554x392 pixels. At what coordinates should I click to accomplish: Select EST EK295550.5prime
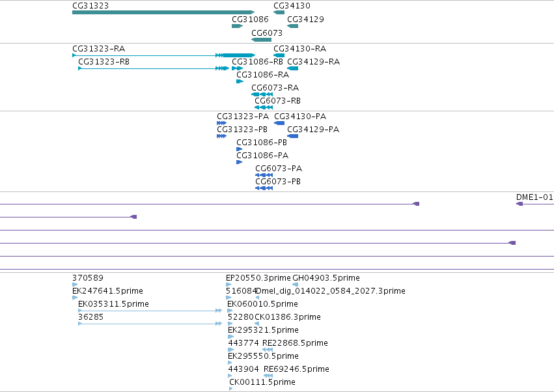230,363
